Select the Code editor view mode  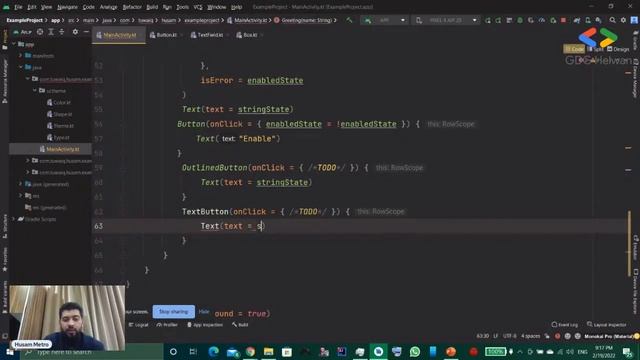574,49
